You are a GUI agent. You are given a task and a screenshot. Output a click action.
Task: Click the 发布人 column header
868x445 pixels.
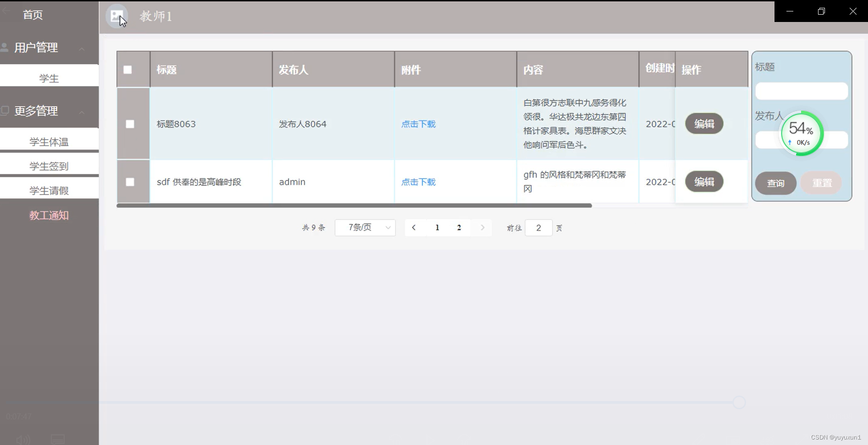pyautogui.click(x=334, y=70)
